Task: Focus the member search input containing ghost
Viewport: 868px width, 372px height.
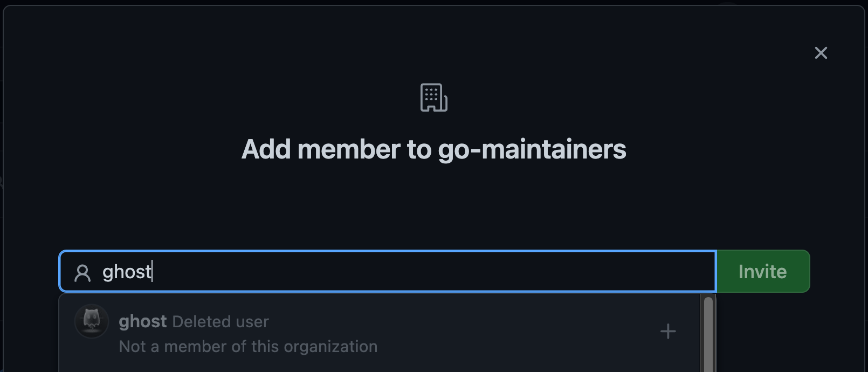Action: pyautogui.click(x=387, y=272)
